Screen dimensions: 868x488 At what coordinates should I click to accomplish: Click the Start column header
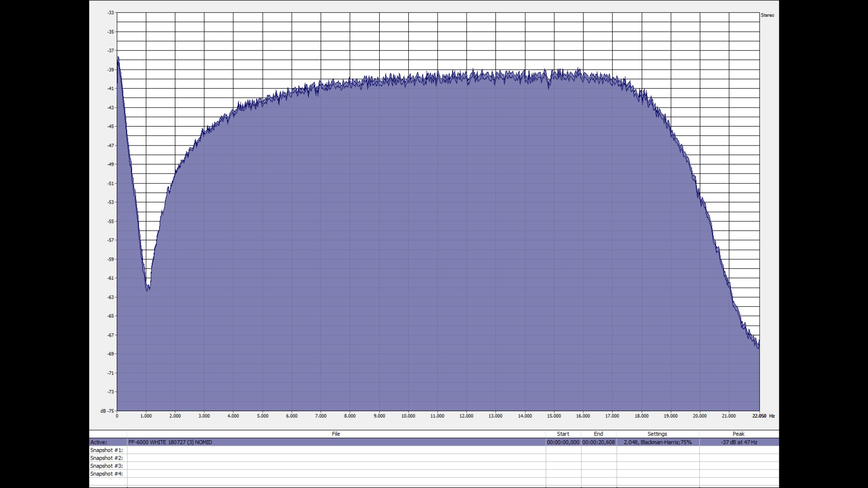[x=563, y=434]
